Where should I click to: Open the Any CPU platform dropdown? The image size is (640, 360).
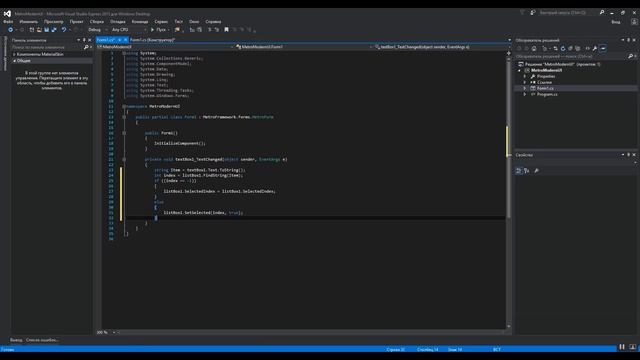point(129,30)
